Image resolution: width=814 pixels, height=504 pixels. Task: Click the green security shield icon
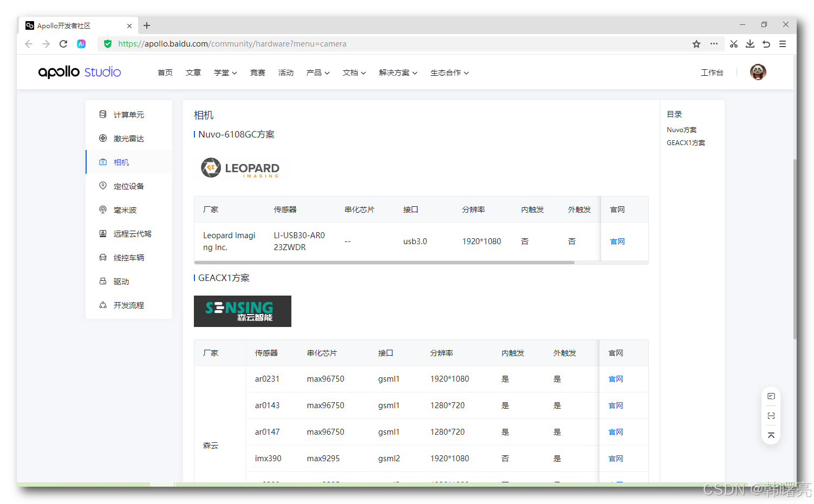(108, 44)
